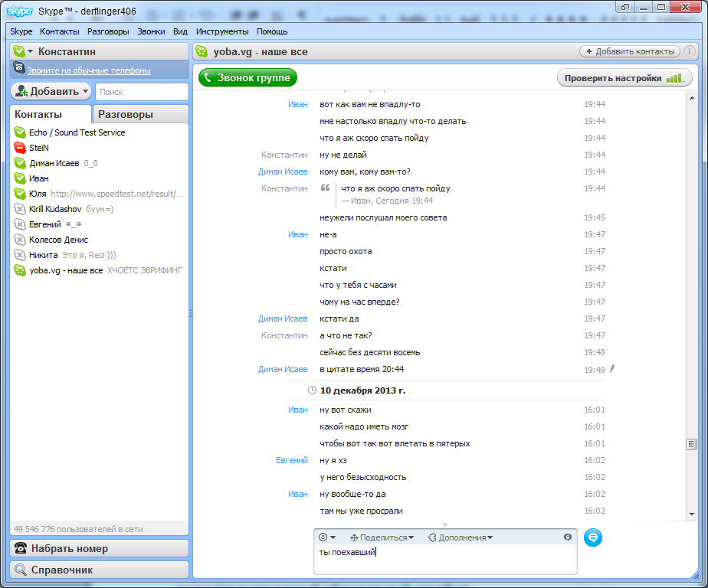Click Проверить настройки button
This screenshot has width=708, height=588.
[624, 78]
